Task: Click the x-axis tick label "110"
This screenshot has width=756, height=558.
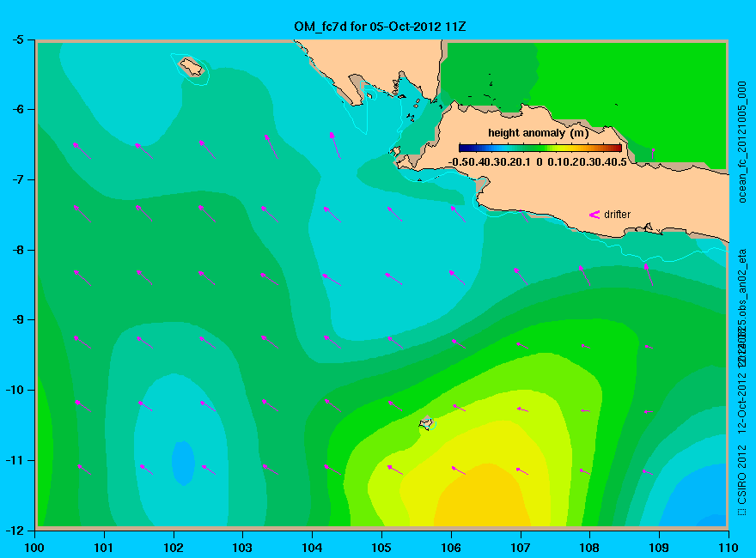Action: click(x=729, y=548)
